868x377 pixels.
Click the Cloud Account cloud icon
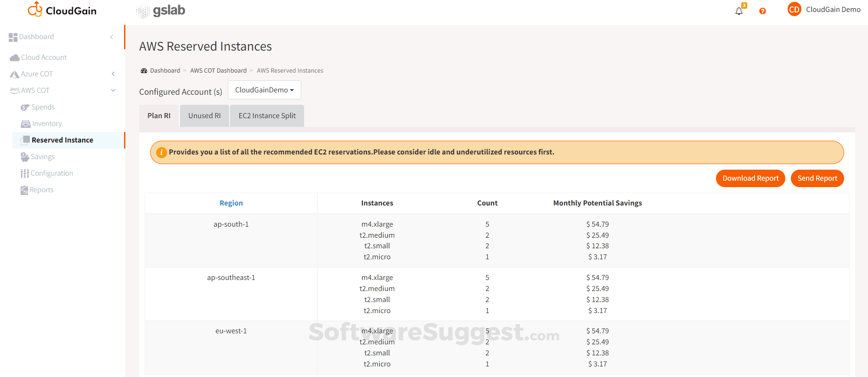coord(14,57)
